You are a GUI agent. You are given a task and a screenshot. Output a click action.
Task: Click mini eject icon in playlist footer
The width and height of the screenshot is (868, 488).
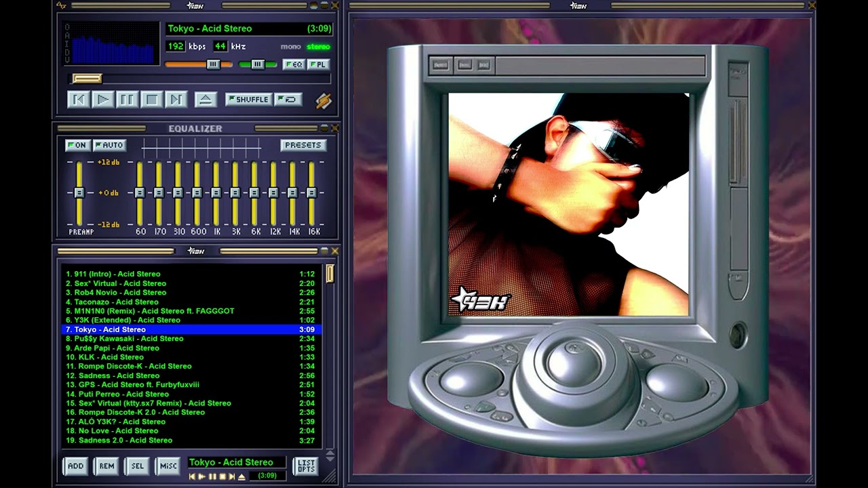pyautogui.click(x=241, y=476)
